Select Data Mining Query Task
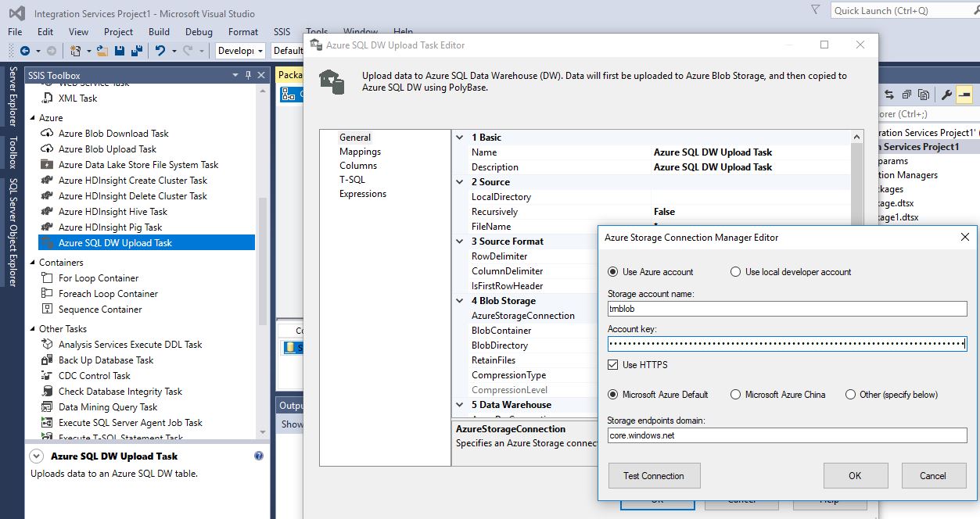 [108, 407]
